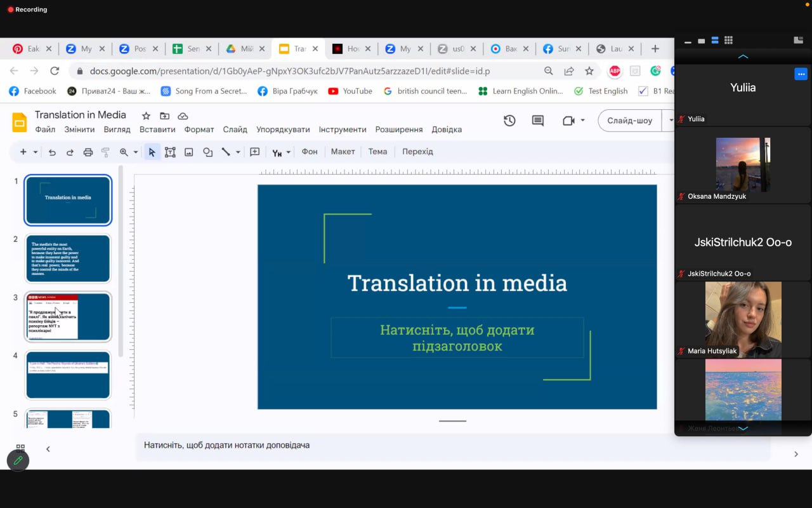Unmute Maria Hutsyliak's microphone
Viewport: 812px width, 508px height.
(x=680, y=351)
